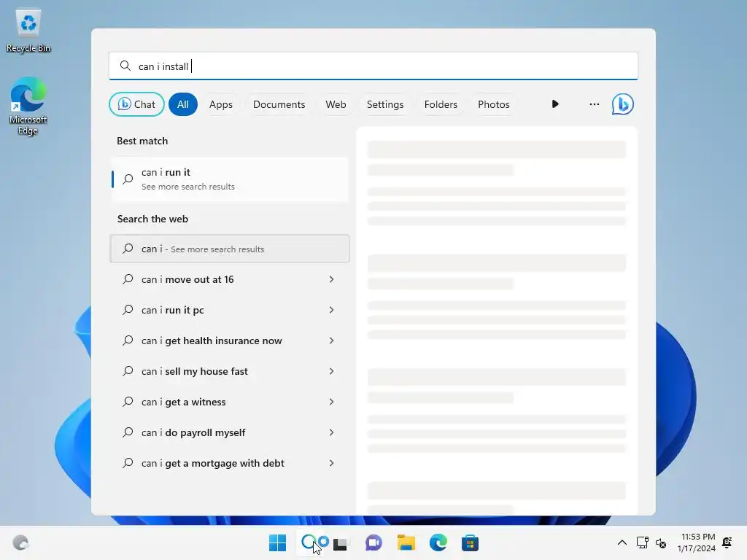The width and height of the screenshot is (747, 560).
Task: Select the Apps filter tab
Action: tap(220, 104)
